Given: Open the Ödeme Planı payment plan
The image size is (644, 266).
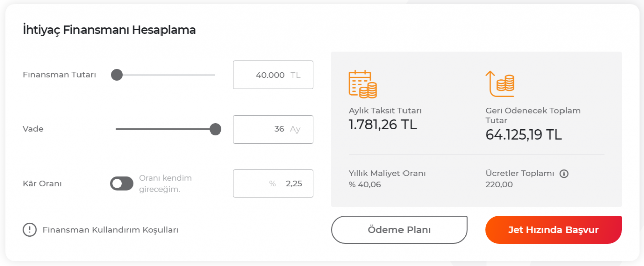Looking at the screenshot, I should tap(399, 230).
